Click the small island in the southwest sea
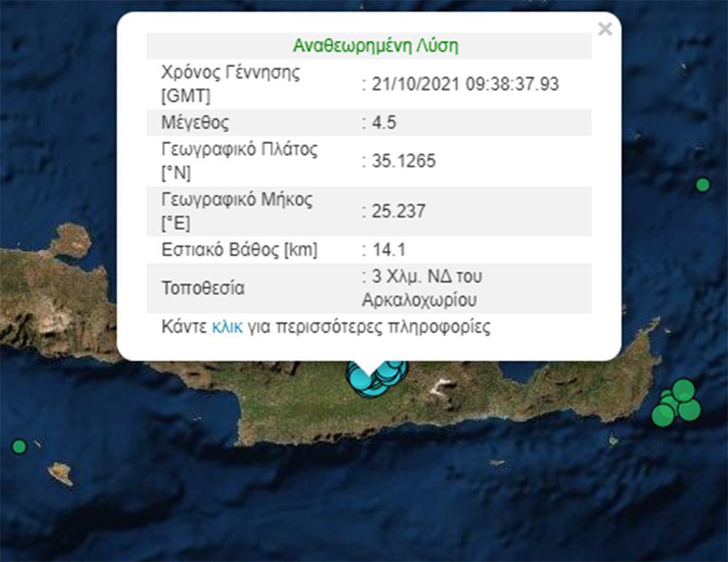The height and width of the screenshot is (562, 728). click(61, 472)
